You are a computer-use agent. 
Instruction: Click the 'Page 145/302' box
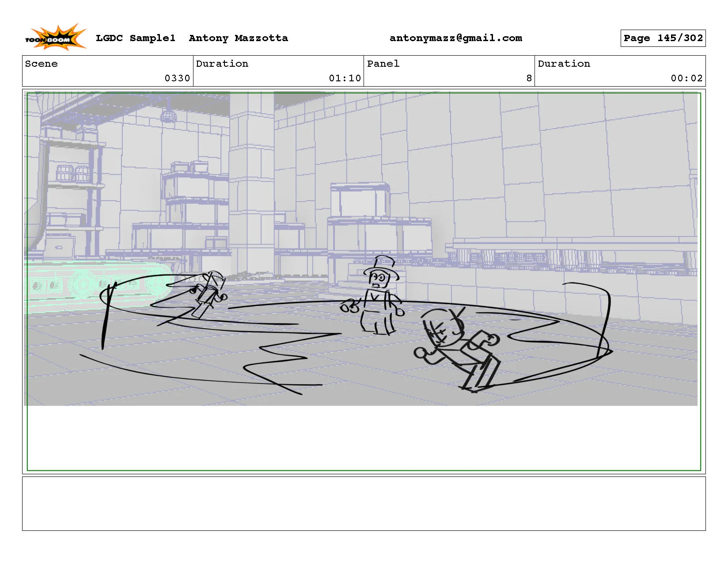tap(663, 38)
